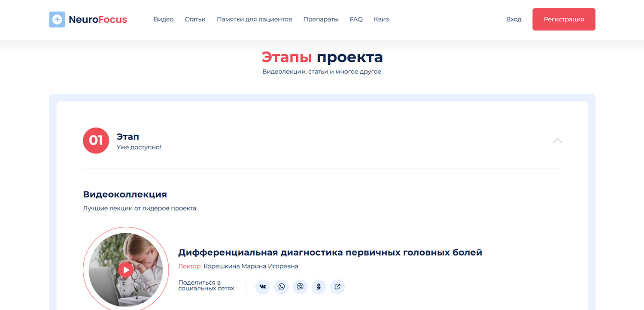Collapse the Этап 01 section chevron

(557, 141)
